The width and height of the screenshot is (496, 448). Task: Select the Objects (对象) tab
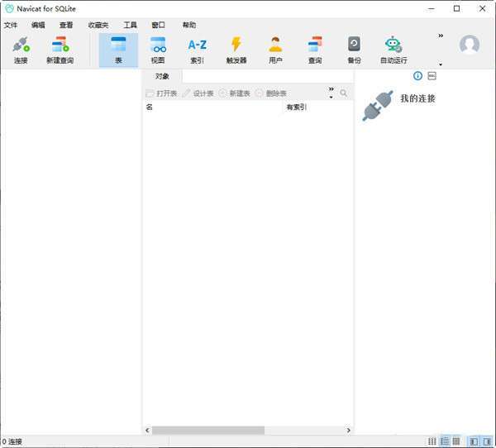click(x=162, y=76)
